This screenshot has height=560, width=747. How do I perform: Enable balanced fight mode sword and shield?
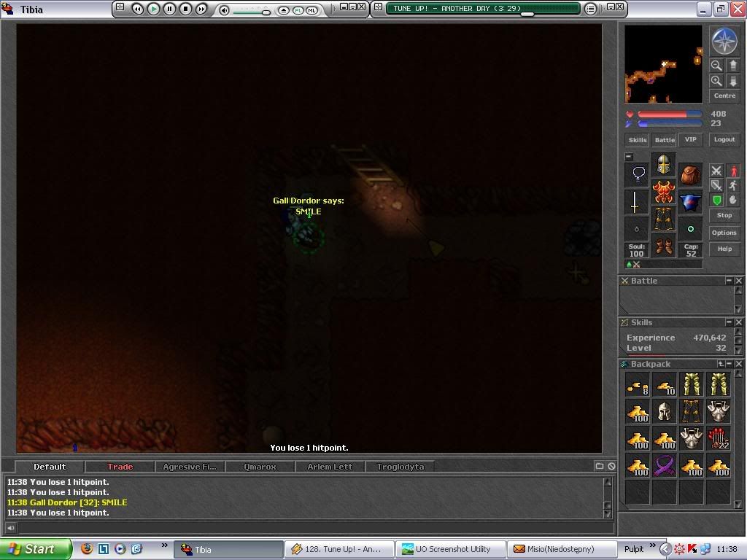pos(716,185)
